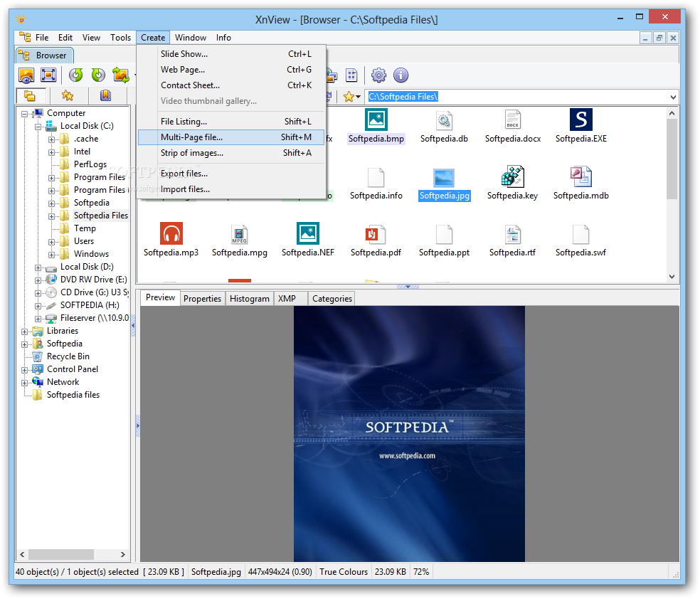Click the blue info about icon
700x599 pixels.
click(x=401, y=75)
